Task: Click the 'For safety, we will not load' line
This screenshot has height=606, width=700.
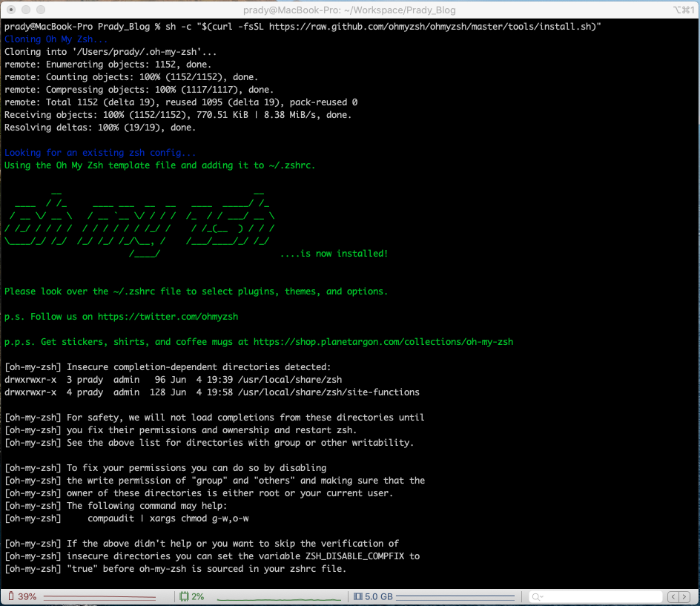Action: (x=214, y=418)
